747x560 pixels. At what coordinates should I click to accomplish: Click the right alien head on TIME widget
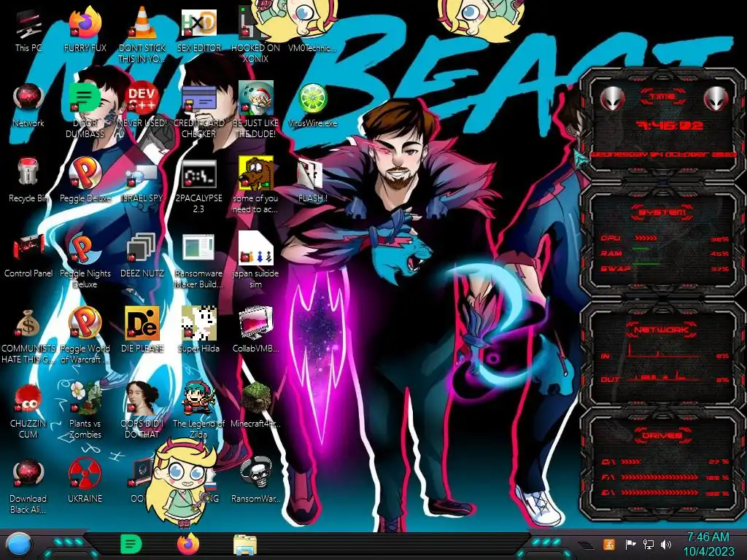click(716, 99)
